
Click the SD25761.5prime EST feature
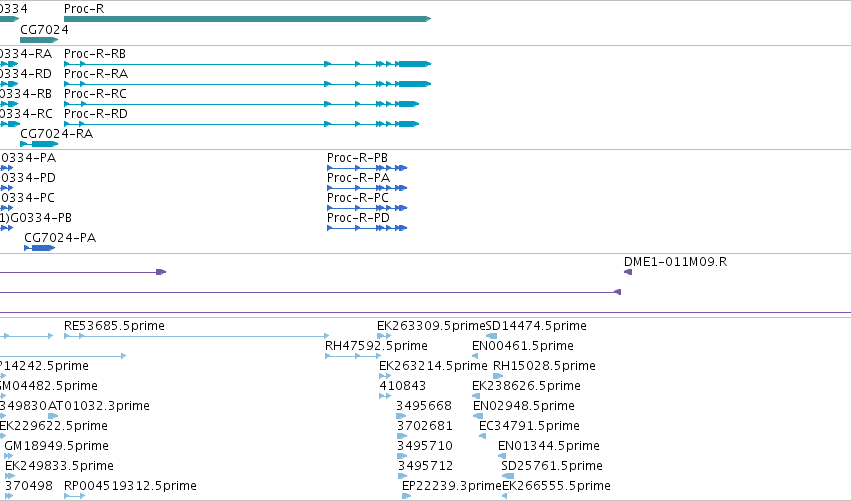[508, 476]
